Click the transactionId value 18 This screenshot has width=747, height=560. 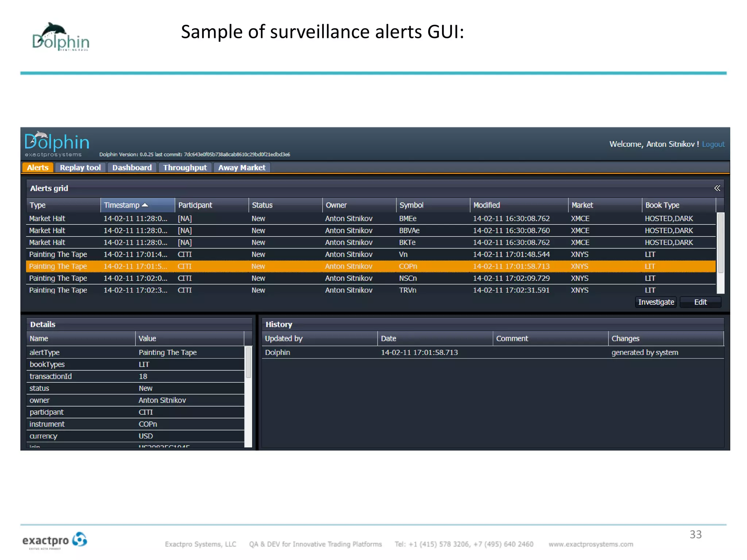coord(143,376)
